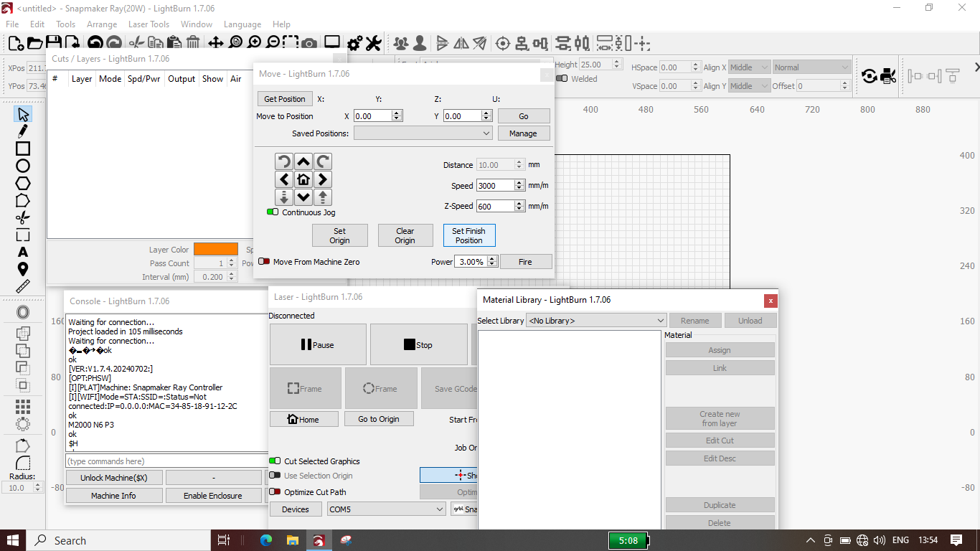Enable the Continuous Jog toggle
Image resolution: width=980 pixels, height=551 pixels.
(273, 212)
